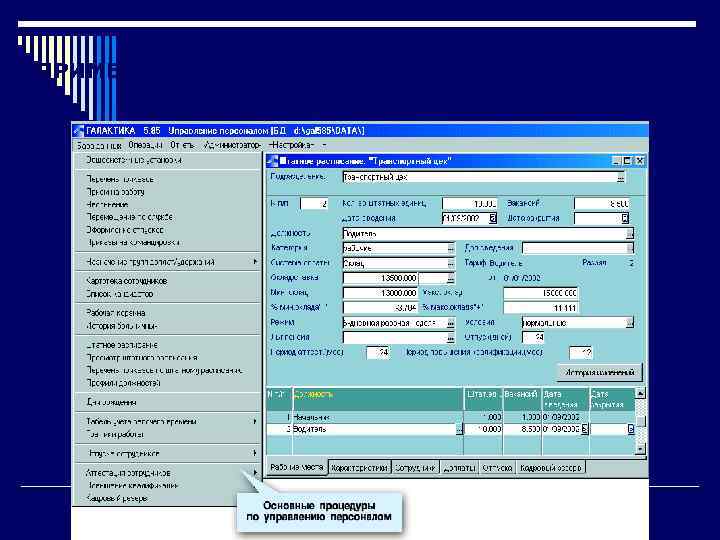Click the Должность column header
Viewport: 720px width, 540px height.
(378, 399)
